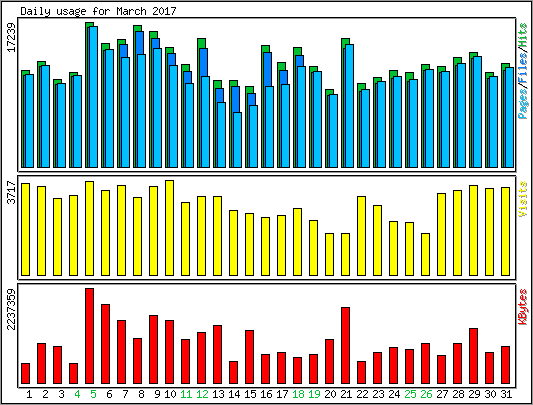Viewport: 533px width, 405px height.
Task: Click day 8 on the x-axis
Action: 141,394
